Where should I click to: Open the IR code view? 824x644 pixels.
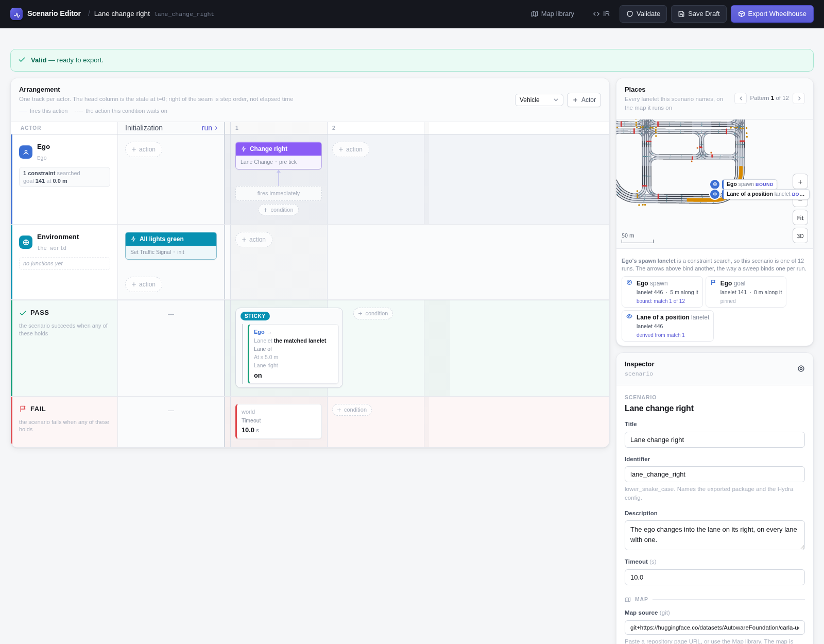click(601, 14)
